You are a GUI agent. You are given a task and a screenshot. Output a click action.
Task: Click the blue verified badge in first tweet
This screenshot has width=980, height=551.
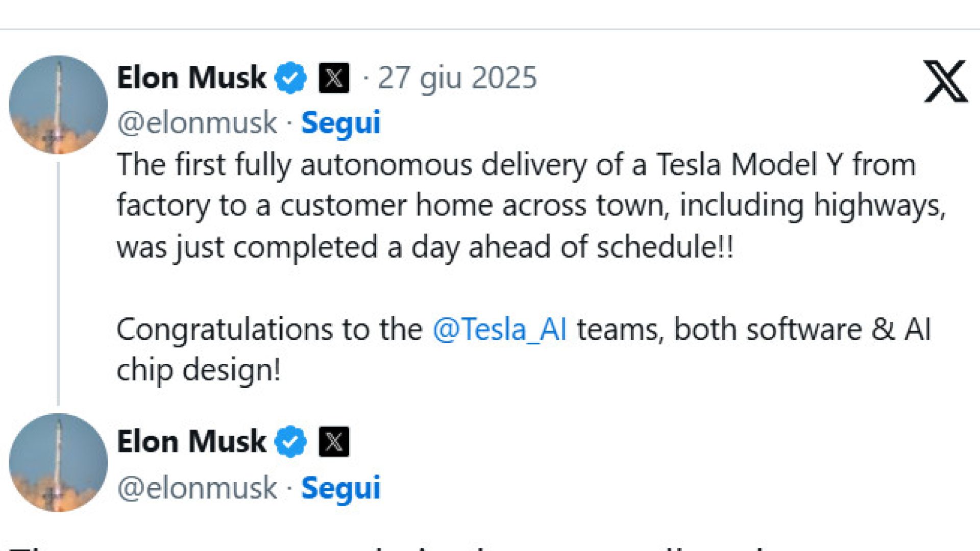pyautogui.click(x=290, y=78)
